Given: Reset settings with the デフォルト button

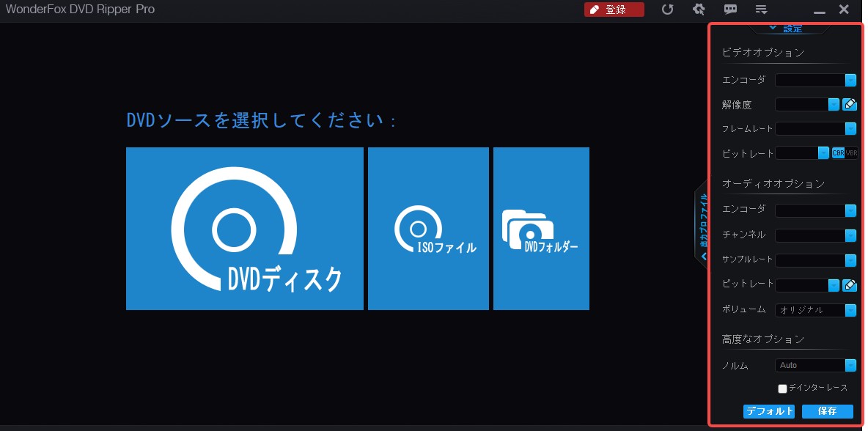Looking at the screenshot, I should click(x=768, y=411).
